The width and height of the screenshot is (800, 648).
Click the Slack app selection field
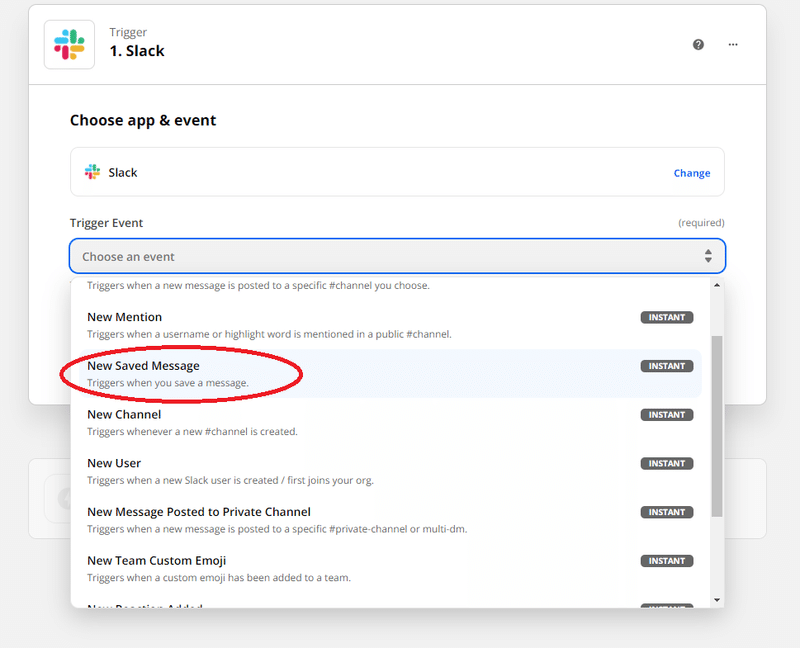[x=397, y=172]
